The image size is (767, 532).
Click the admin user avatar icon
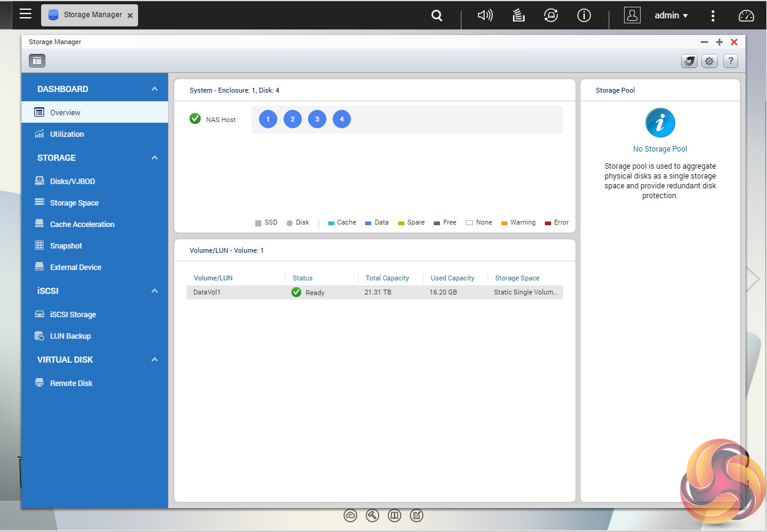632,15
